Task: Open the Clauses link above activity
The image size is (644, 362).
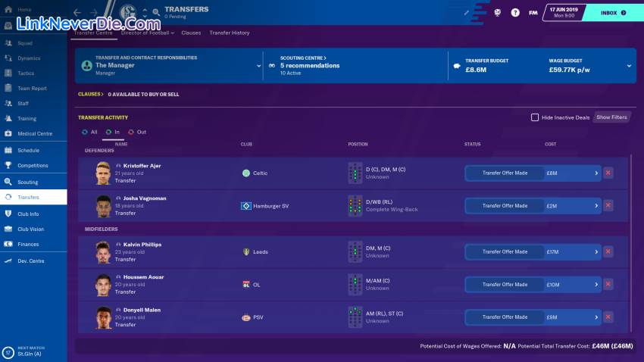Action: [x=91, y=94]
